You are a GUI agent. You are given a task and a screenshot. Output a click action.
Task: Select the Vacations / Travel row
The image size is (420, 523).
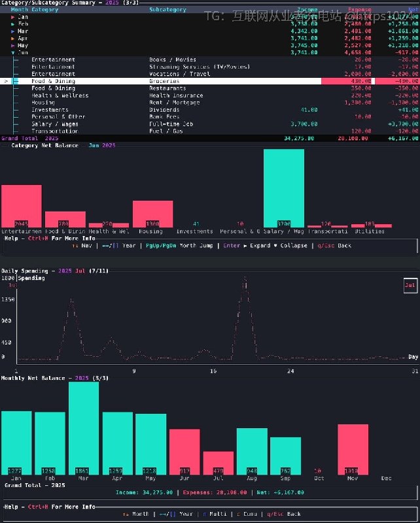pyautogui.click(x=210, y=74)
